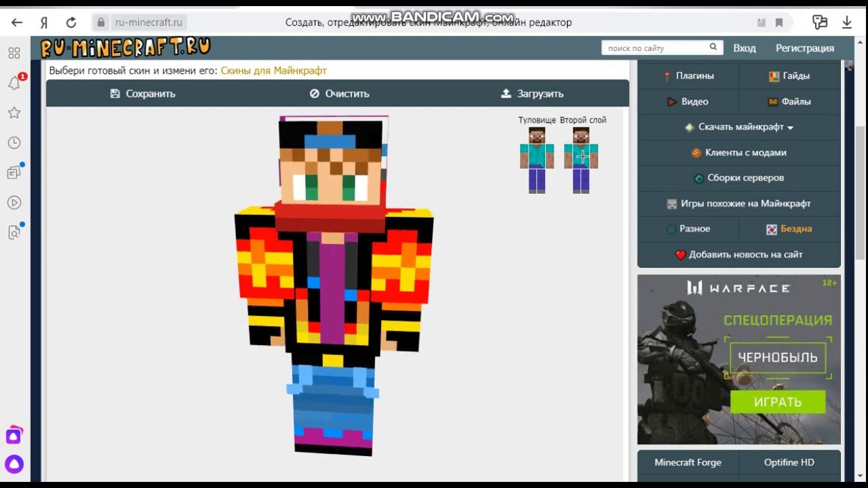
Task: Click the no-entry icon on Очистить
Action: (314, 94)
